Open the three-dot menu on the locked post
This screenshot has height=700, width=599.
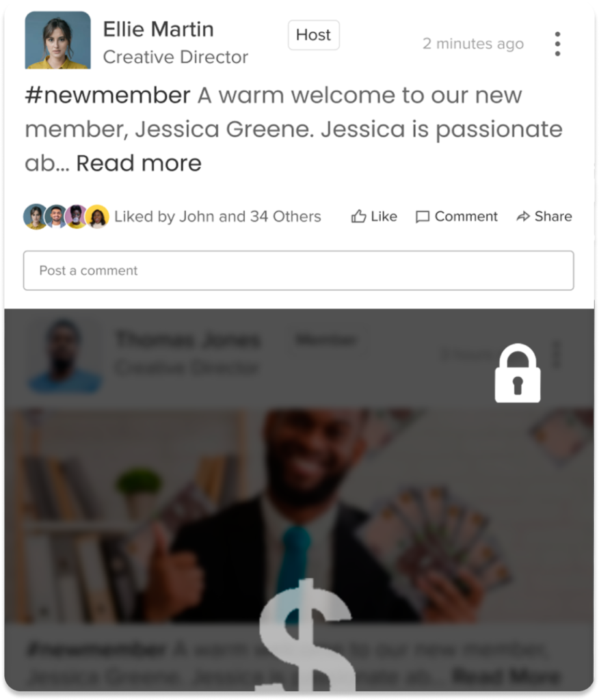click(556, 355)
